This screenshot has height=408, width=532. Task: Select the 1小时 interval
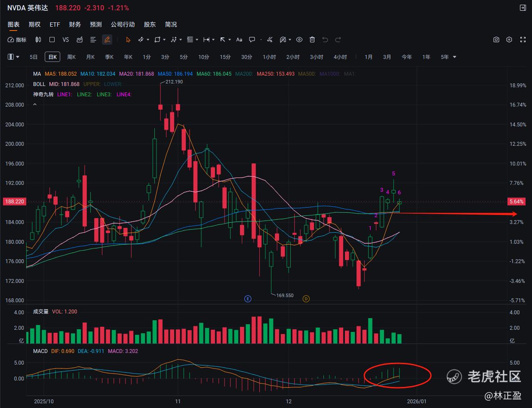pos(269,57)
